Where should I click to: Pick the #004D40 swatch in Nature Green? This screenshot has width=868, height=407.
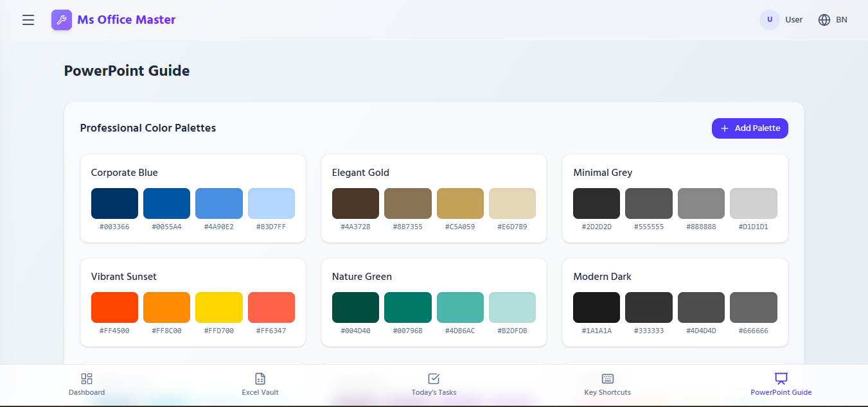tap(355, 307)
